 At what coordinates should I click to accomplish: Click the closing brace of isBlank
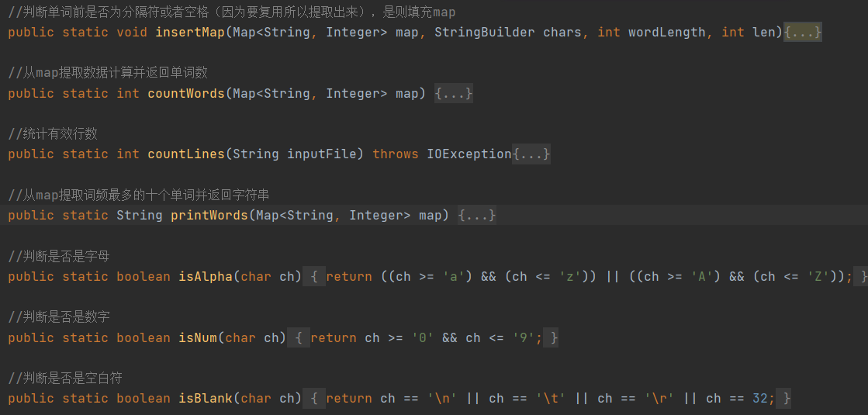[x=787, y=399]
